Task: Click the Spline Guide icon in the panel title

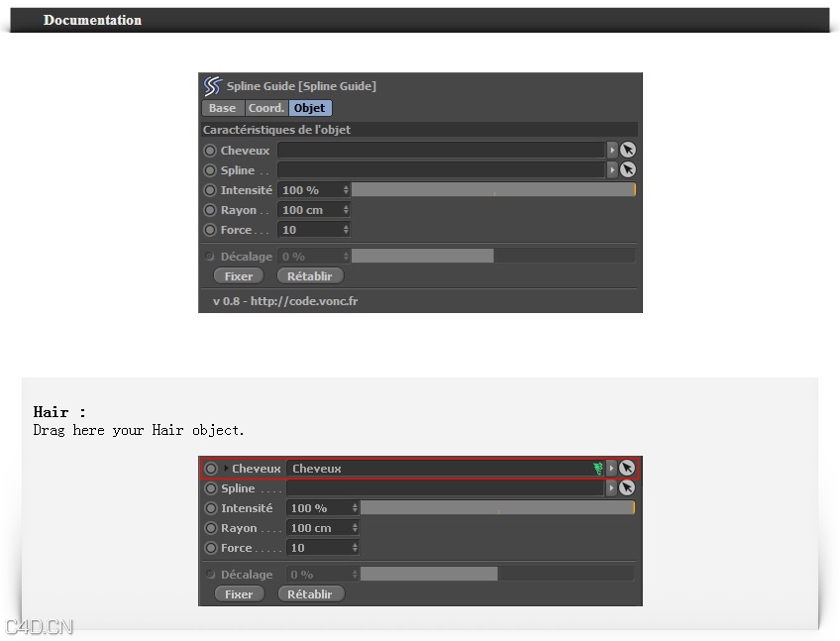Action: (x=209, y=85)
